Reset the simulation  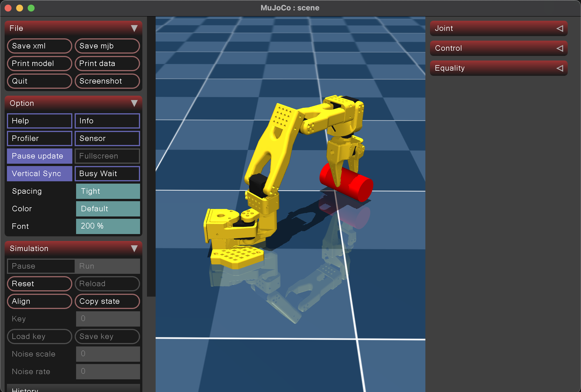click(x=39, y=284)
